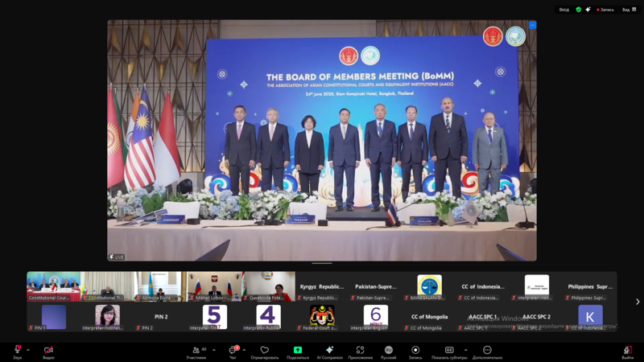
Task: Open AI Companion from the toolbar
Action: coord(329,351)
